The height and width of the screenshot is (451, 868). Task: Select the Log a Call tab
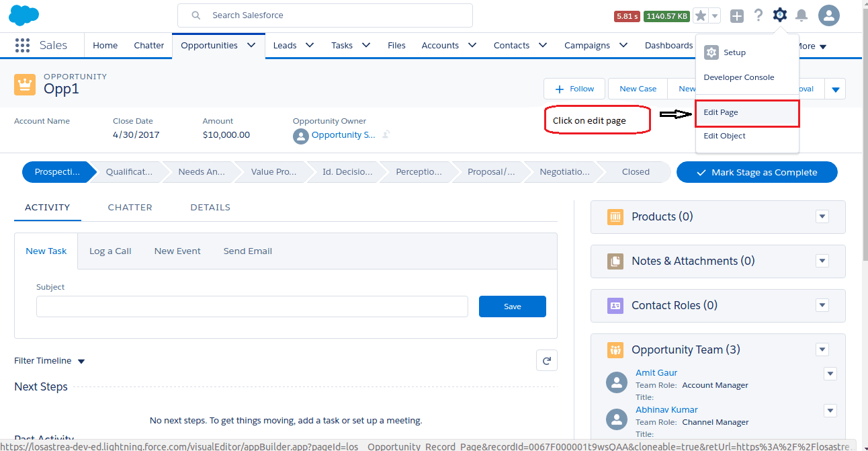(x=110, y=251)
